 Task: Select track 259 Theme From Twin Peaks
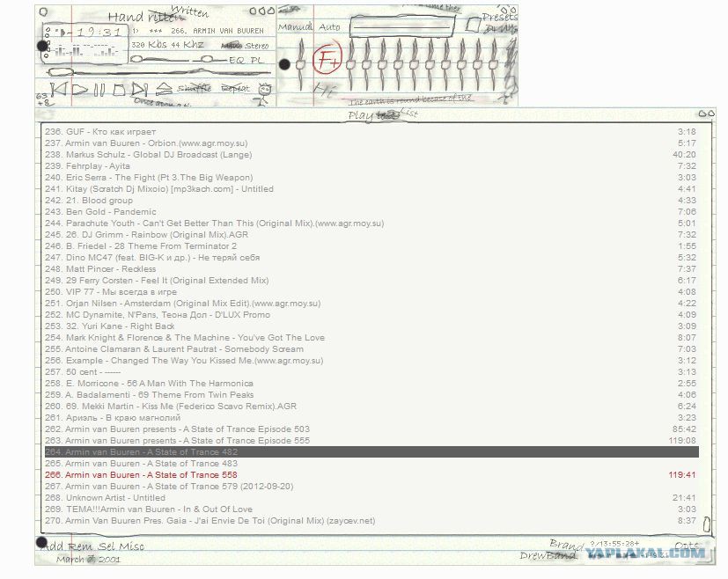click(x=371, y=395)
